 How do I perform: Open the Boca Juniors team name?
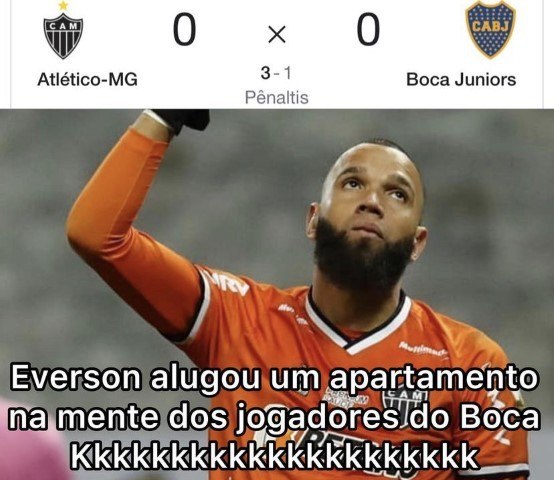point(461,80)
